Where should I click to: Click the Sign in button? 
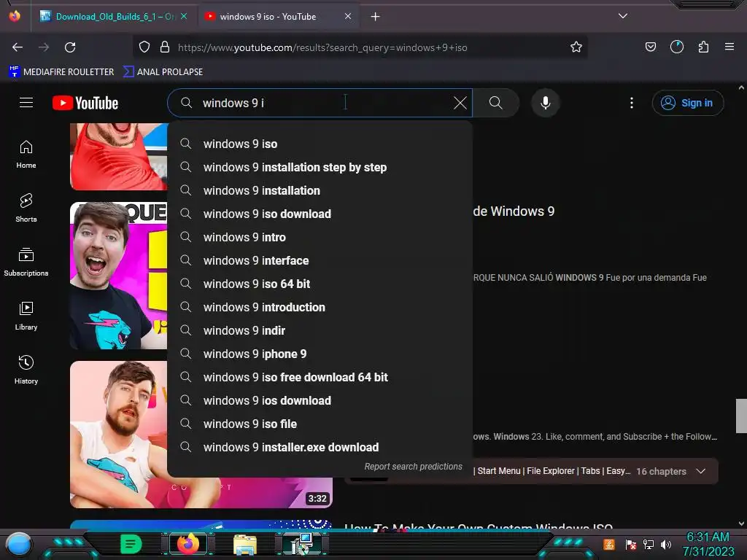pyautogui.click(x=687, y=103)
